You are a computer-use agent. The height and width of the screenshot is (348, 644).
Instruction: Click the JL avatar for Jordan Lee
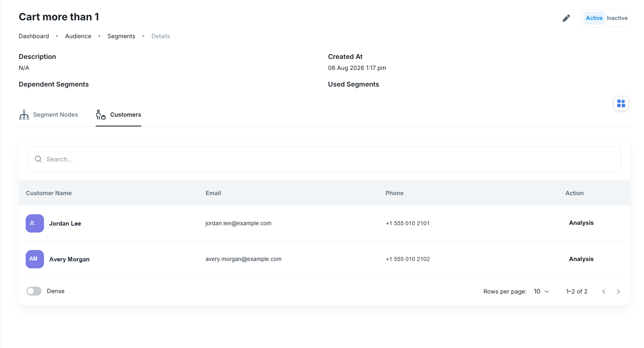pyautogui.click(x=35, y=223)
